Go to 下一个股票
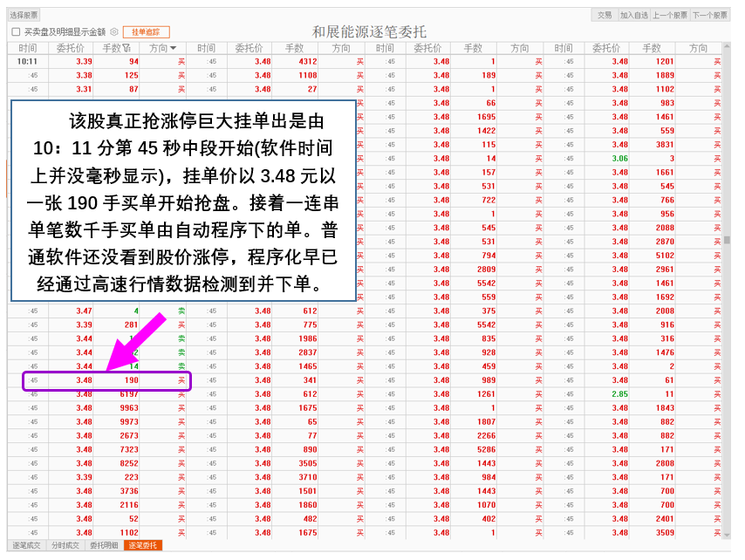 709,15
